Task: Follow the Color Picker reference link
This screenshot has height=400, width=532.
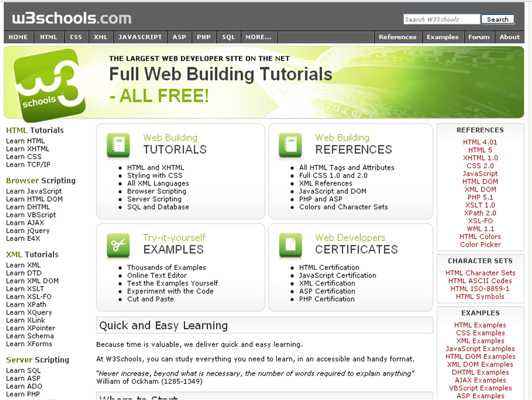Action: point(480,245)
